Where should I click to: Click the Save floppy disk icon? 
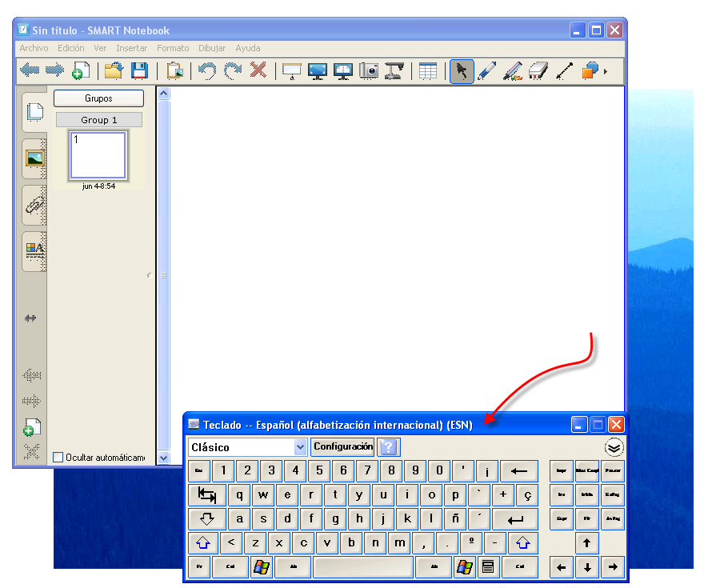click(x=139, y=70)
